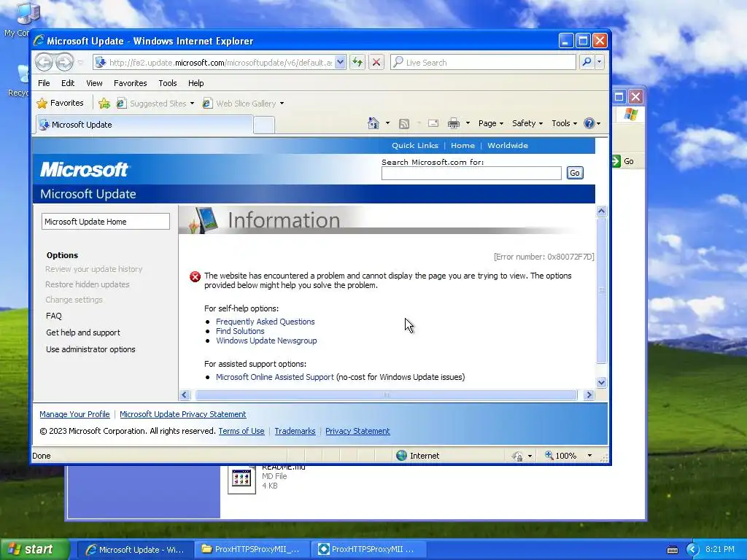This screenshot has height=560, width=747.
Task: Click the Forward navigation arrow
Action: (64, 62)
